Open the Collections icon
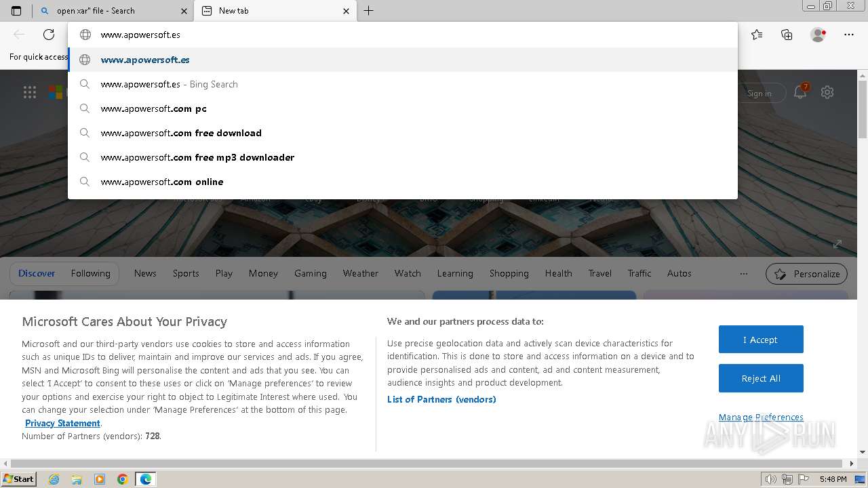This screenshot has height=488, width=868. coord(787,35)
